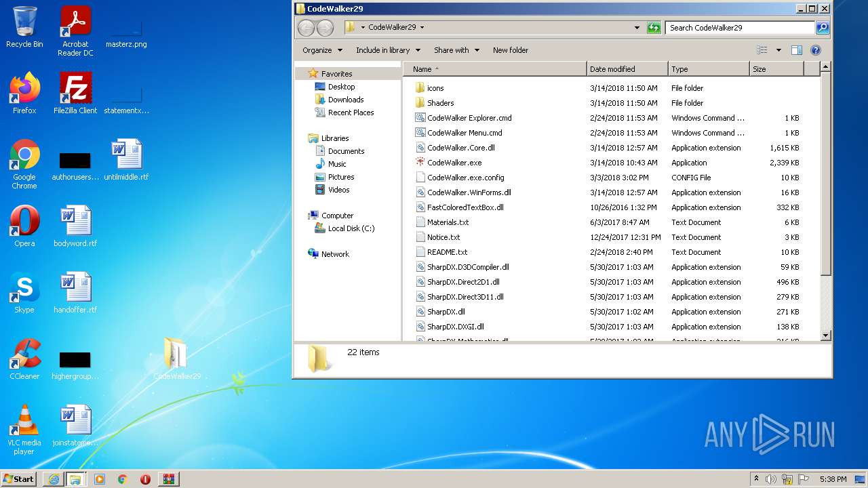The image size is (868, 488).
Task: Launch Acrobat Reader DC from desktop
Action: (x=75, y=31)
